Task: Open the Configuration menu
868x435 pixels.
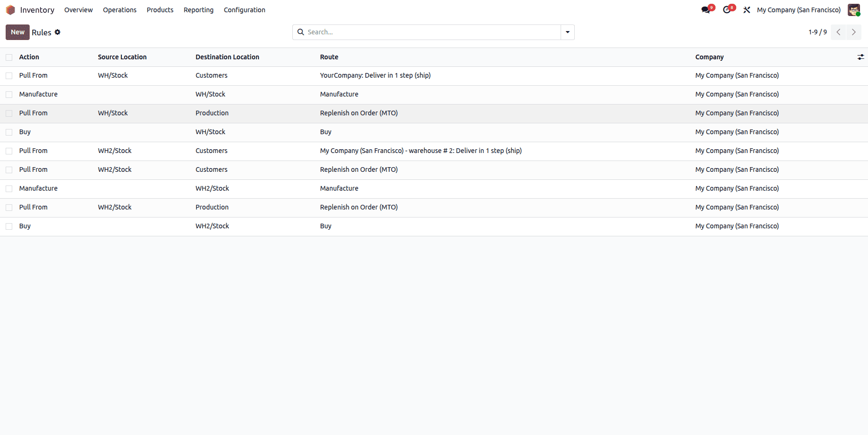Action: coord(244,10)
